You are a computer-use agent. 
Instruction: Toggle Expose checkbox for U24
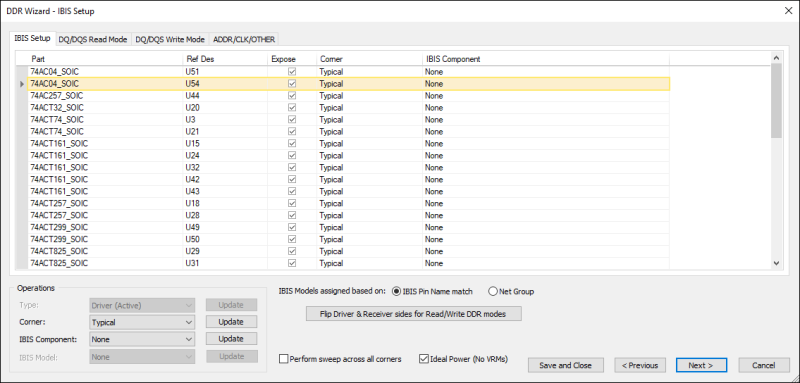pos(292,156)
